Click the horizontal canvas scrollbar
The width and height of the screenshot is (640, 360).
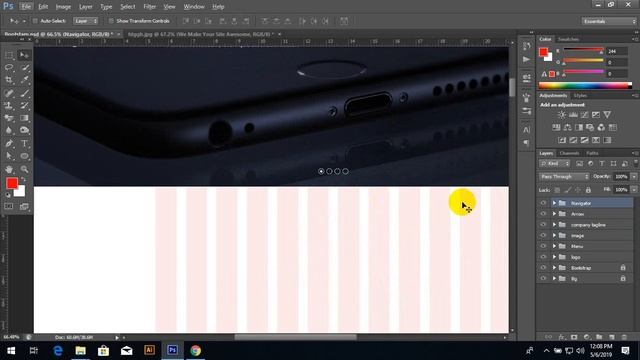point(295,337)
